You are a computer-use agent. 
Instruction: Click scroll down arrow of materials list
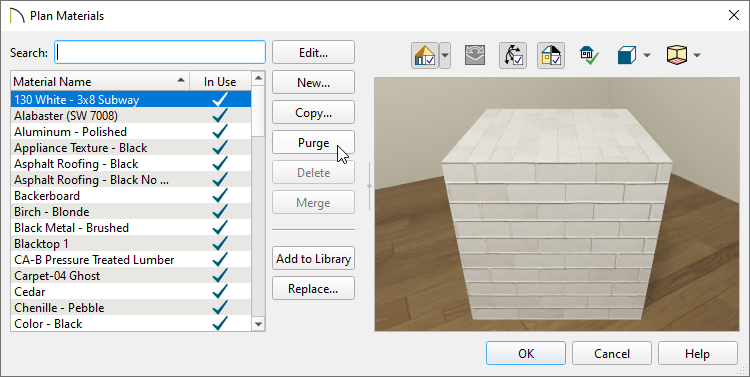tap(258, 324)
